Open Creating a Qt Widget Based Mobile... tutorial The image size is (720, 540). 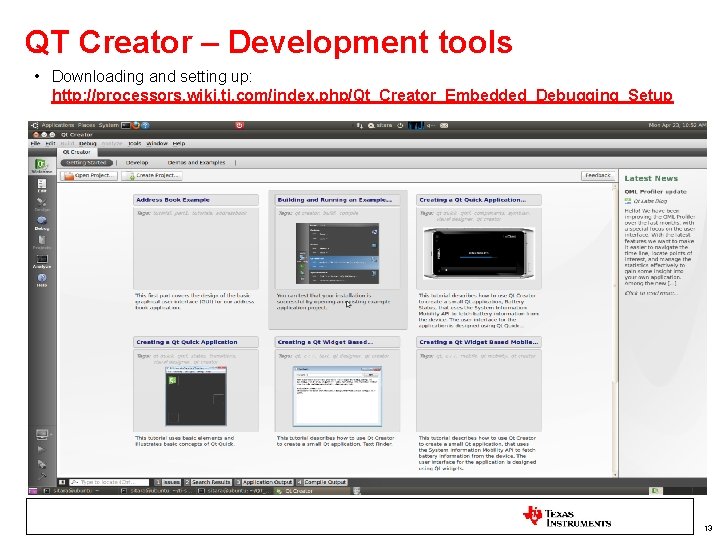coord(479,342)
